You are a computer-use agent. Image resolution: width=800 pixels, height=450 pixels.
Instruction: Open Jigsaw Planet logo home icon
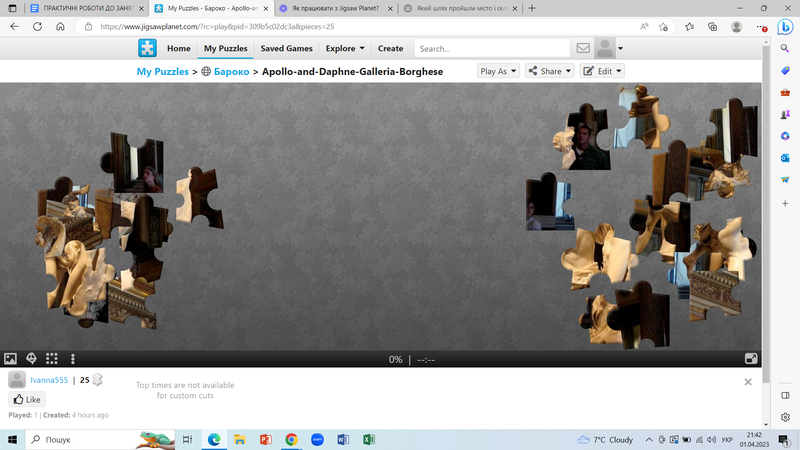(x=147, y=48)
